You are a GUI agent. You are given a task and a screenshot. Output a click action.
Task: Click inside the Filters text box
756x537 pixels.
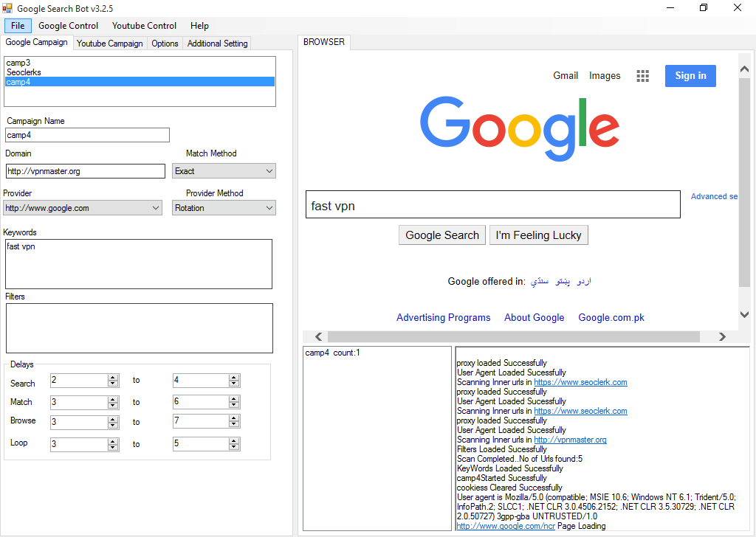coord(140,328)
